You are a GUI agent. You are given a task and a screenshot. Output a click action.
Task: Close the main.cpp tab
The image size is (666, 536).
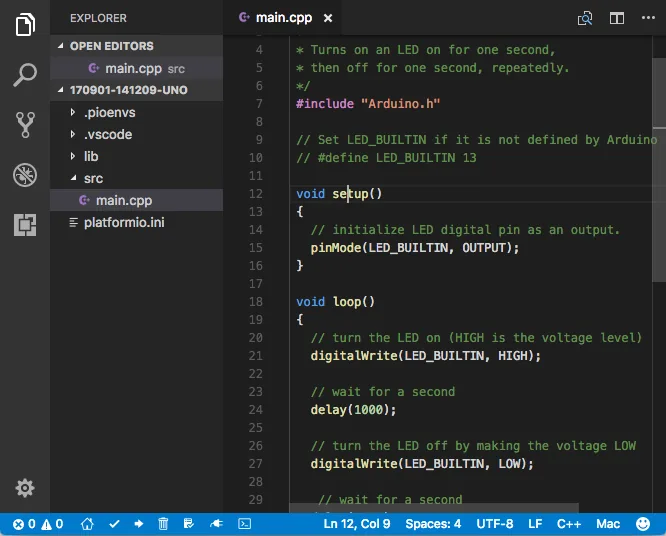tap(328, 18)
